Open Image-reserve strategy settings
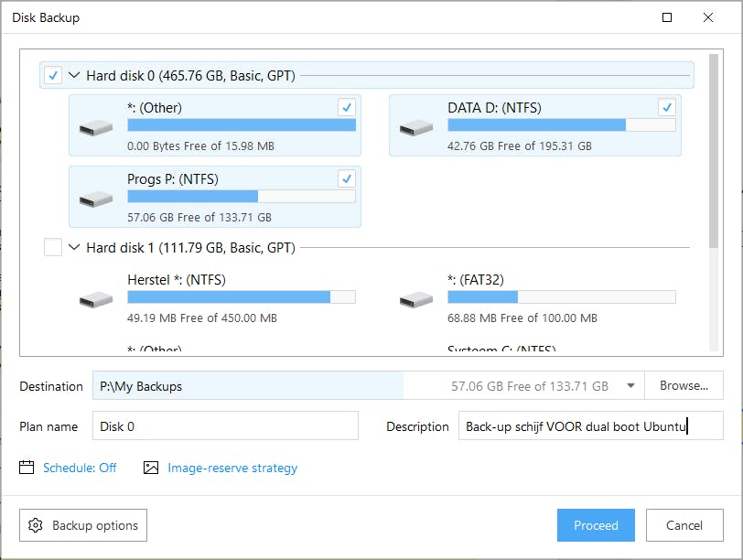Viewport: 743px width, 560px height. coord(232,468)
